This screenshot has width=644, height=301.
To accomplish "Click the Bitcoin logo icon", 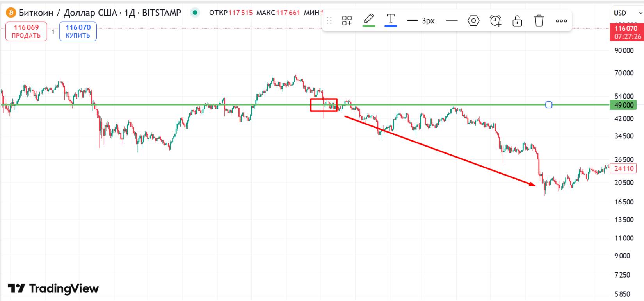I will (x=11, y=13).
